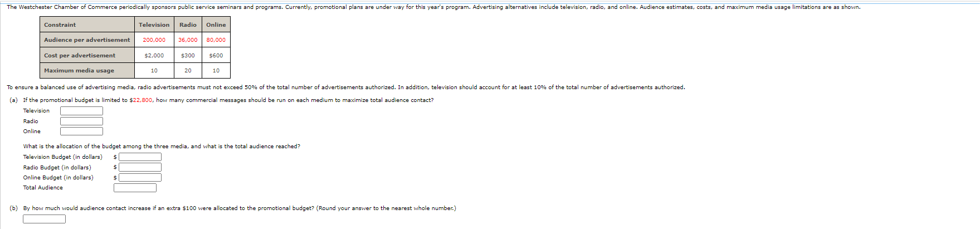Focus the Radio Budget dollar input
980x229 pixels.
(x=140, y=167)
